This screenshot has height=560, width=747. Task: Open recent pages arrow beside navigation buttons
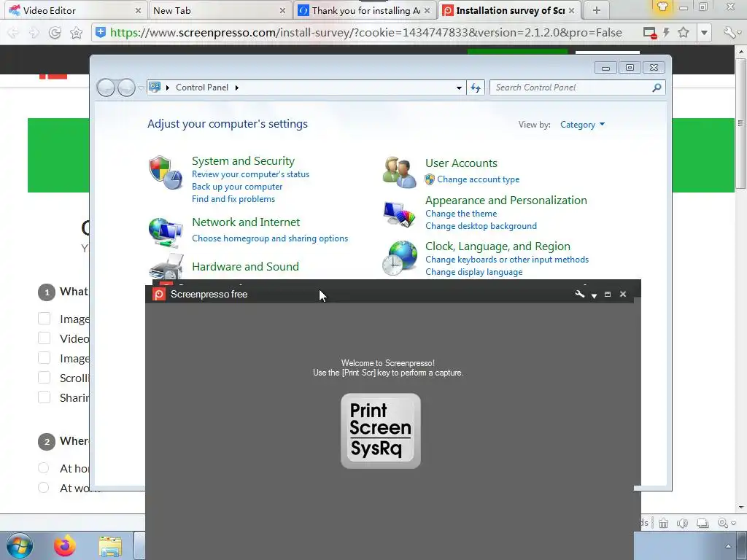(x=141, y=88)
